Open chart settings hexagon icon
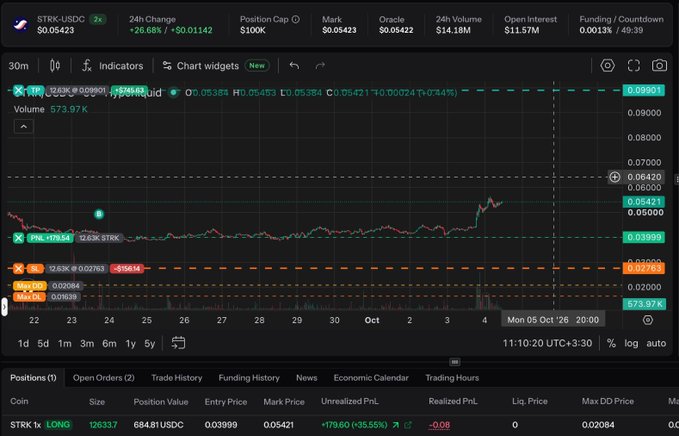Viewport: 679px width, 436px height. (608, 65)
